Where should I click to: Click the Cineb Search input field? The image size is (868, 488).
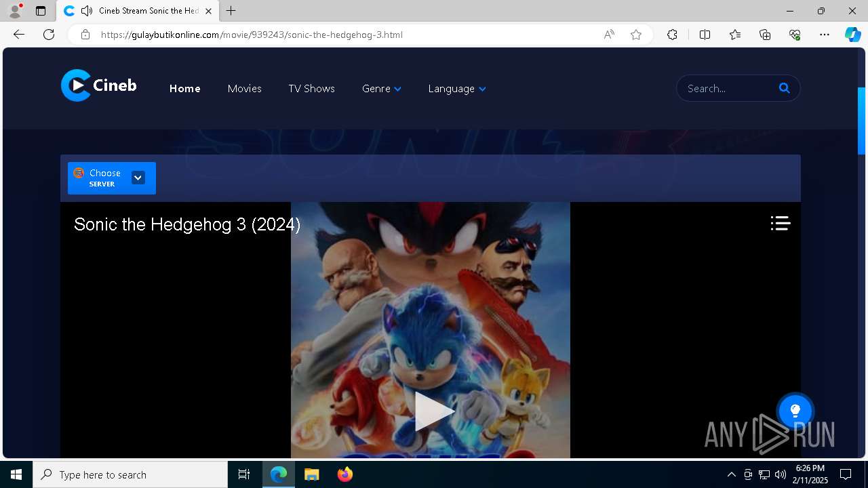pos(728,88)
